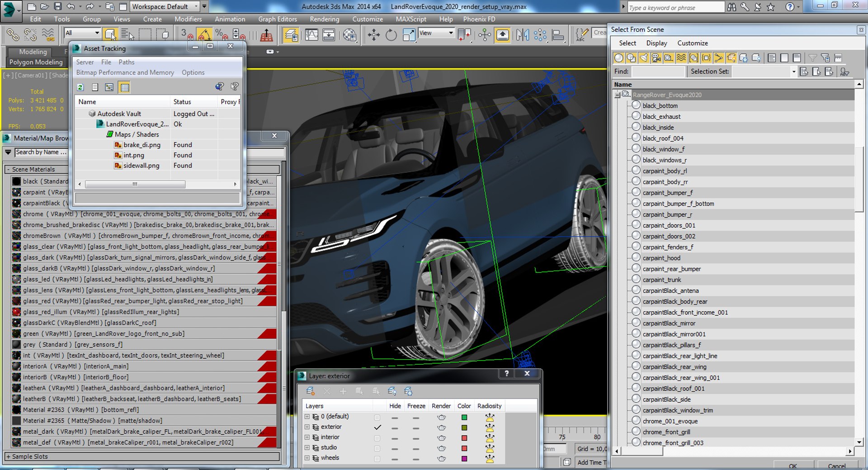Toggle Percent Snap in main toolbar

(222, 34)
